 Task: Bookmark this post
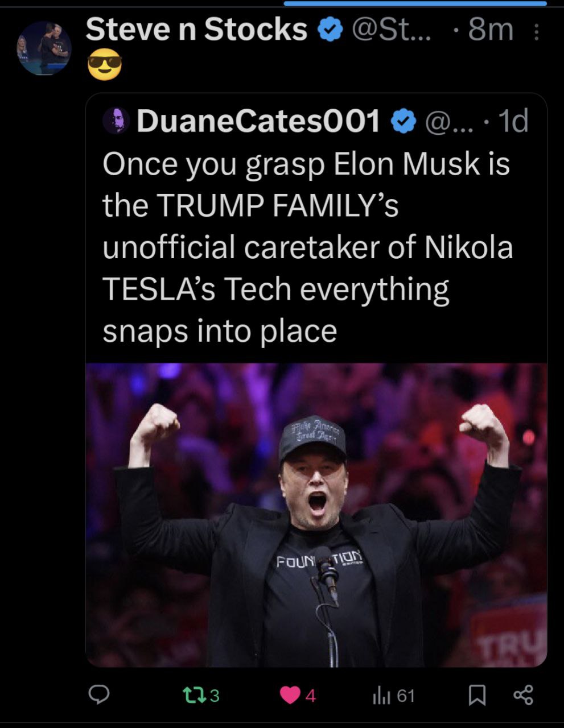(477, 695)
